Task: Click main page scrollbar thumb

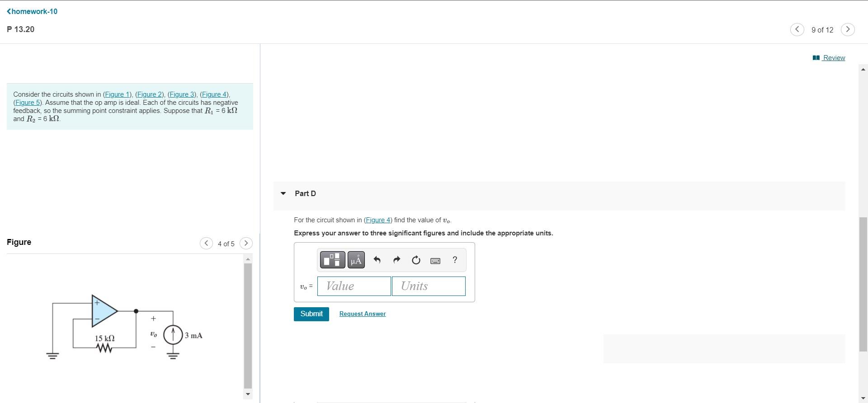Action: point(863,284)
